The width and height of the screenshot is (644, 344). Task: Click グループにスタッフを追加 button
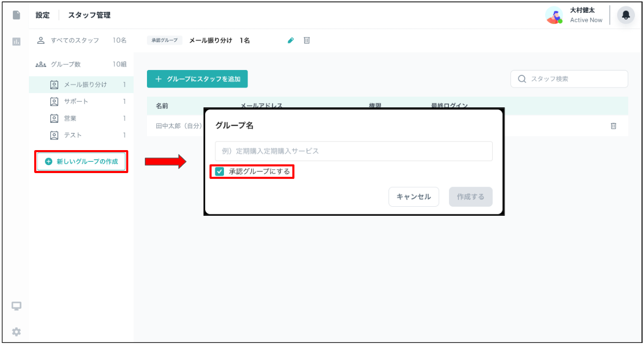[x=197, y=79]
